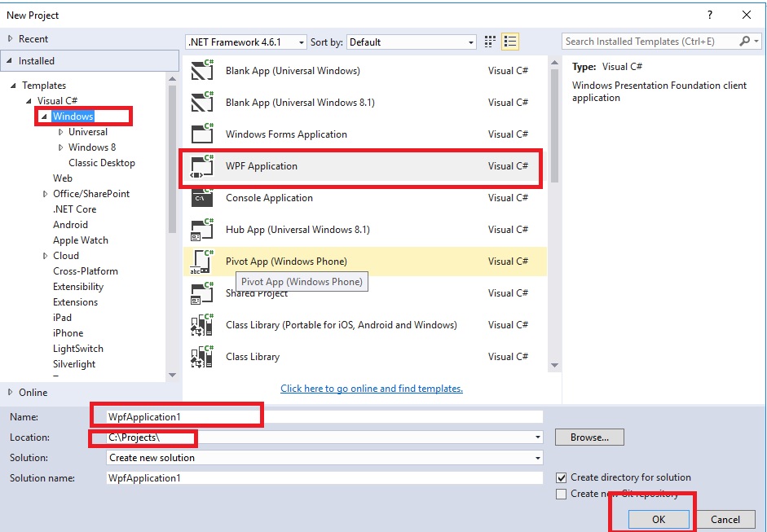
Task: Select Hub App (Universal Windows 8.1) icon
Action: pyautogui.click(x=202, y=229)
